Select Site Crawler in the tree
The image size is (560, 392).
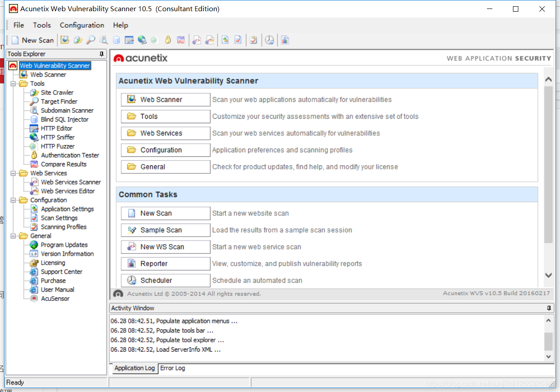(57, 93)
